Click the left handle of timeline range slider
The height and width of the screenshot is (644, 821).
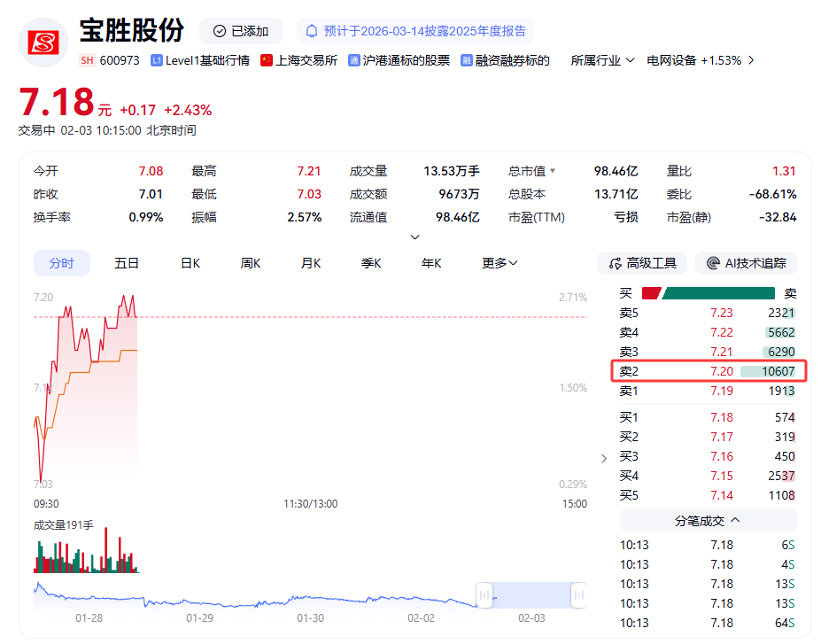click(484, 595)
